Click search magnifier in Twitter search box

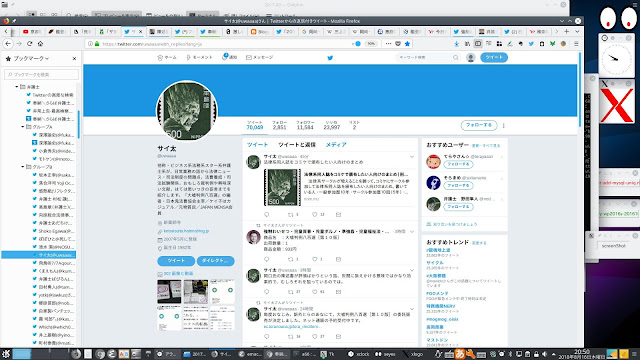[456, 58]
